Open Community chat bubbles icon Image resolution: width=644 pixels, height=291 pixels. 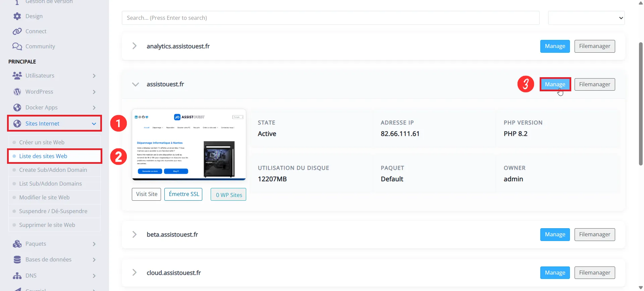17,46
